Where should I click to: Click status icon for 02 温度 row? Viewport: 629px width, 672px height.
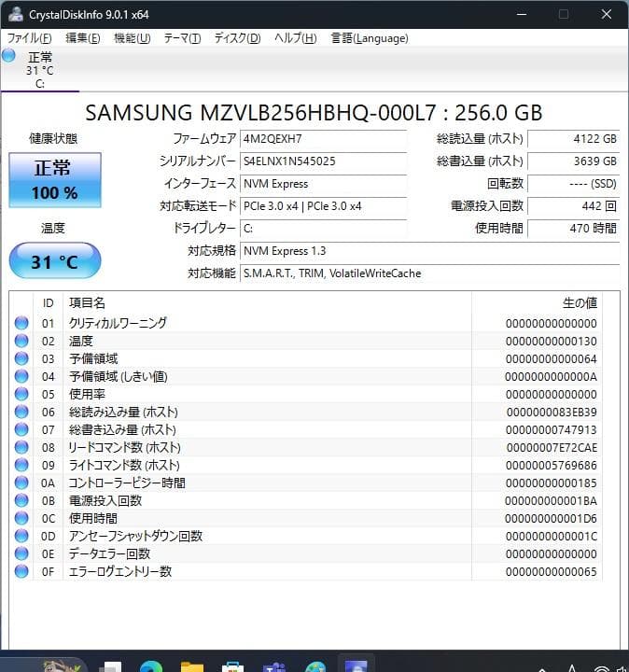click(x=21, y=341)
